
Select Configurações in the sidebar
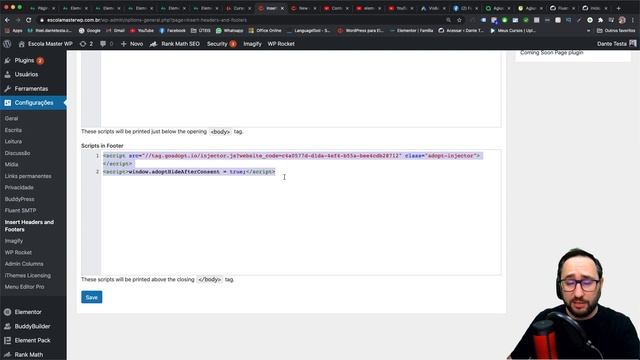(x=33, y=103)
